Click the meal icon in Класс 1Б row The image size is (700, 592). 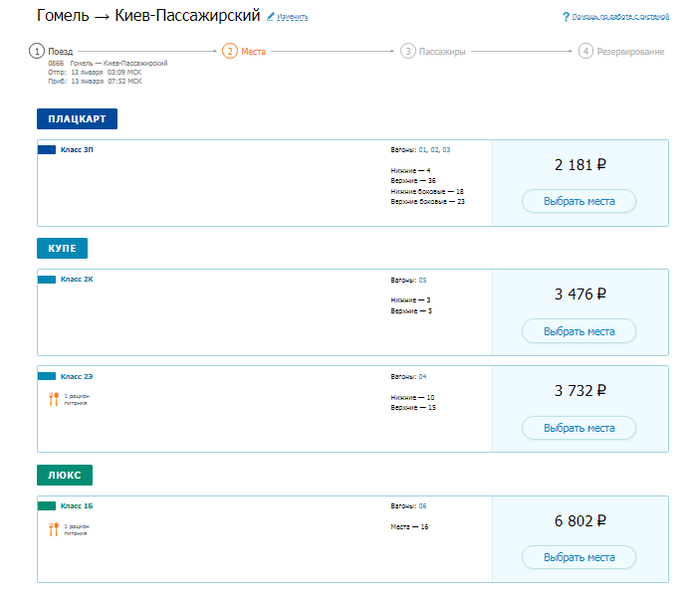point(54,529)
